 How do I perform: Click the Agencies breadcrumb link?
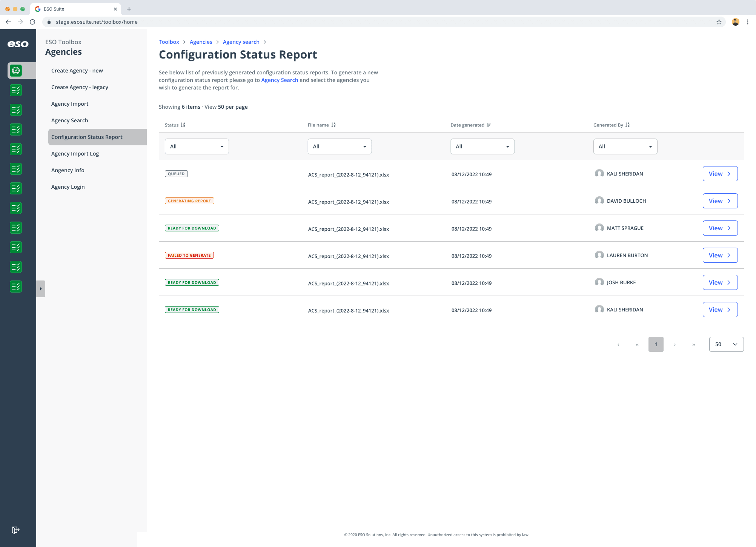(x=201, y=42)
